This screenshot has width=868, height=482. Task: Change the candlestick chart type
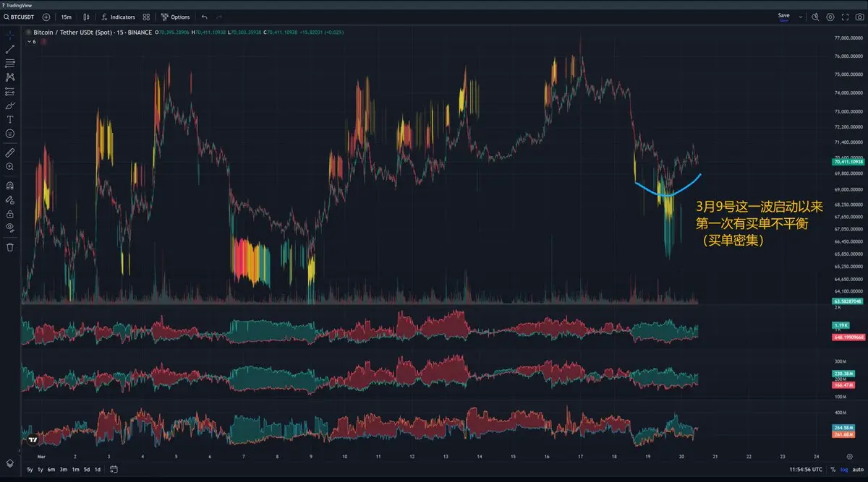[x=87, y=17]
